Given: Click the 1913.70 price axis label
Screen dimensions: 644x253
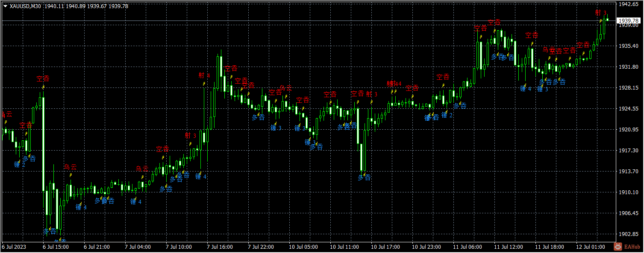Looking at the screenshot, I should click(x=629, y=172).
